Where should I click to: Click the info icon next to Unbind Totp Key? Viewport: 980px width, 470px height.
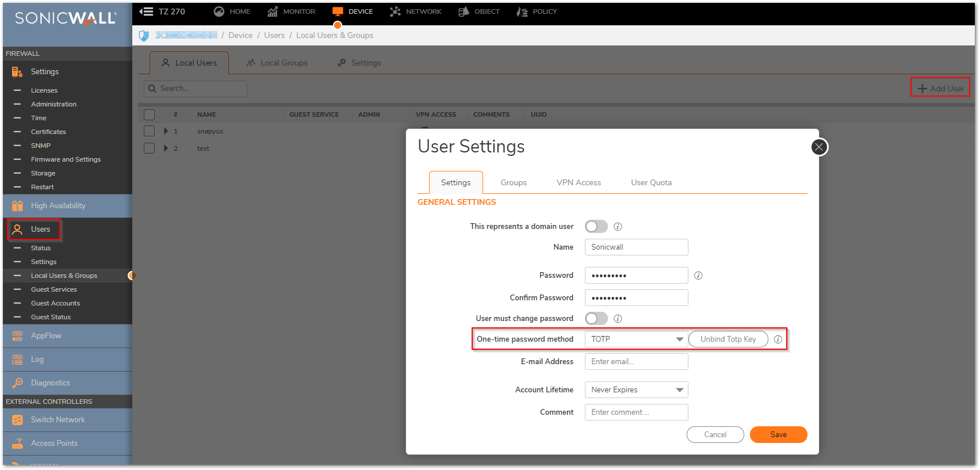(778, 339)
